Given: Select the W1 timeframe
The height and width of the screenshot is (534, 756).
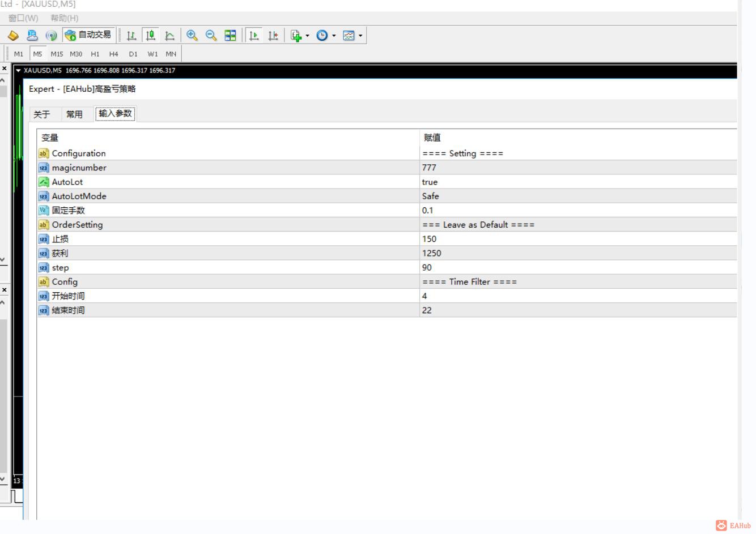Looking at the screenshot, I should [x=152, y=54].
